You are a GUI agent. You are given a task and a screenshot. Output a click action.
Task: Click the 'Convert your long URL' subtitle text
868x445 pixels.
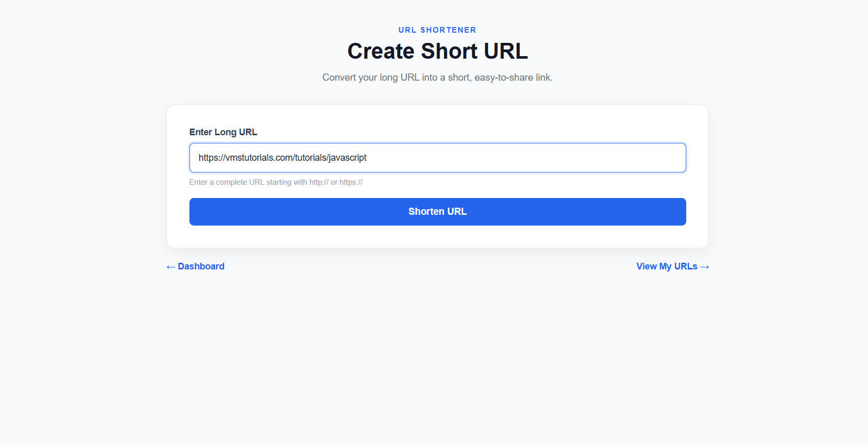438,78
